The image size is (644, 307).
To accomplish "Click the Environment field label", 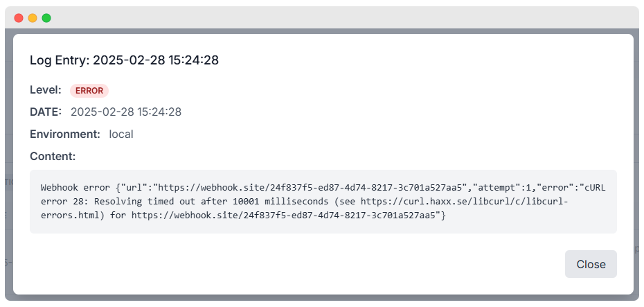I will point(65,134).
